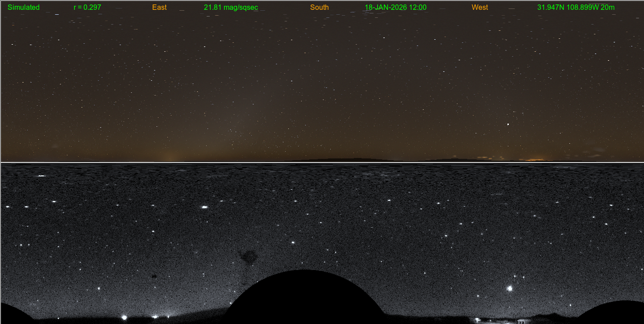This screenshot has width=644, height=324.
Task: Click the green "Simulated" label
Action: pyautogui.click(x=24, y=8)
